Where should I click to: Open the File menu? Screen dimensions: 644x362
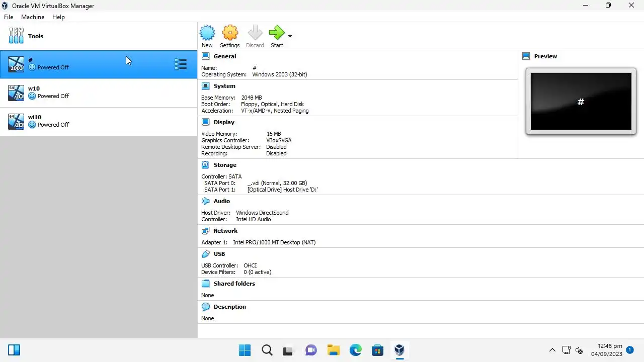pyautogui.click(x=9, y=17)
